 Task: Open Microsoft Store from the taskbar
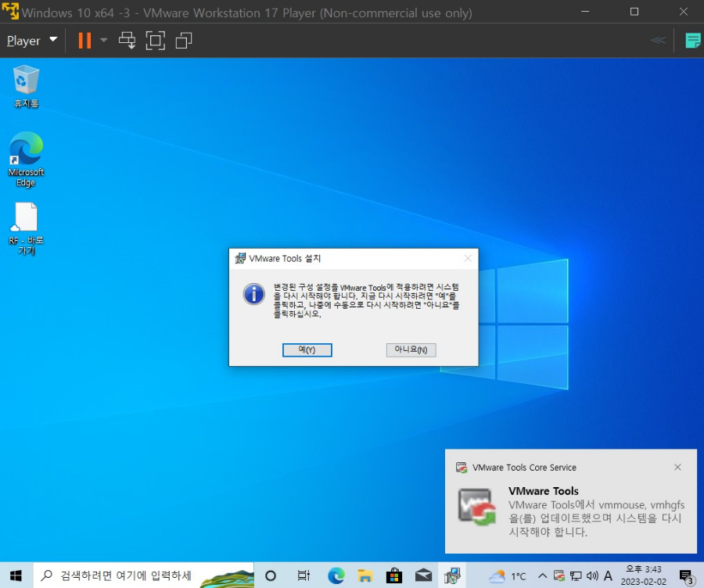[x=393, y=575]
